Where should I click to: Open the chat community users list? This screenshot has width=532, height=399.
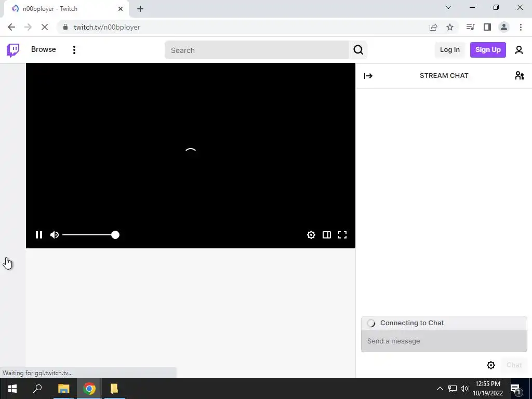(519, 75)
